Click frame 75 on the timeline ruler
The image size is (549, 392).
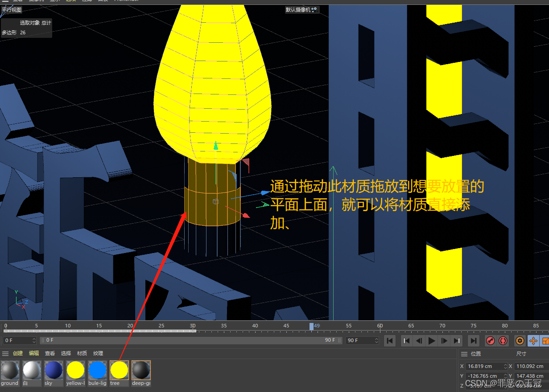(473, 326)
